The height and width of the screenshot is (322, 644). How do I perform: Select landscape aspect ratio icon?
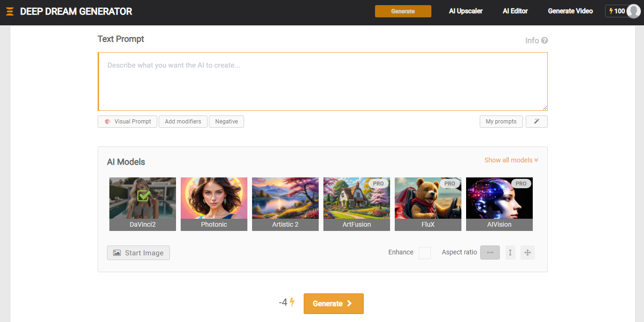490,253
